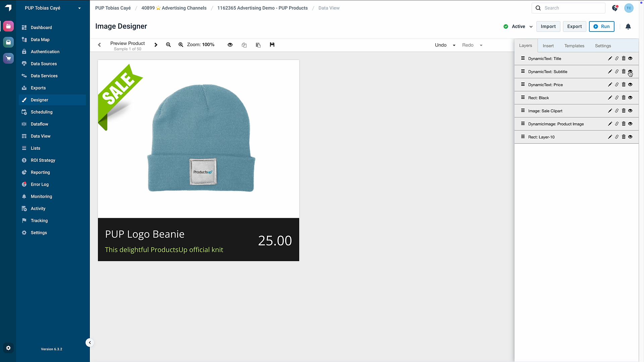Open the TC user avatar menu
This screenshot has width=644, height=362.
tap(629, 8)
